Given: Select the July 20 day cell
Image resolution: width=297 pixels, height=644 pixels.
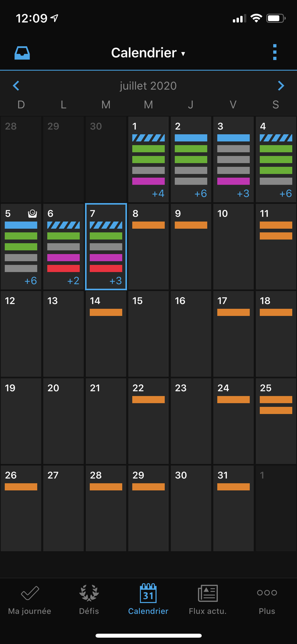Looking at the screenshot, I should pos(63,421).
